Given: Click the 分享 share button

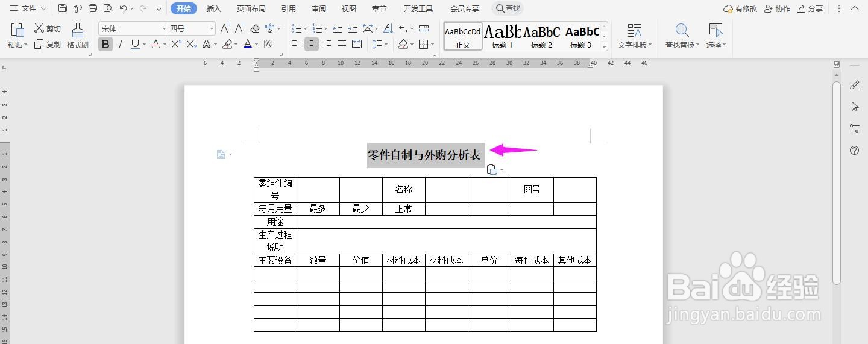Looking at the screenshot, I should [810, 8].
